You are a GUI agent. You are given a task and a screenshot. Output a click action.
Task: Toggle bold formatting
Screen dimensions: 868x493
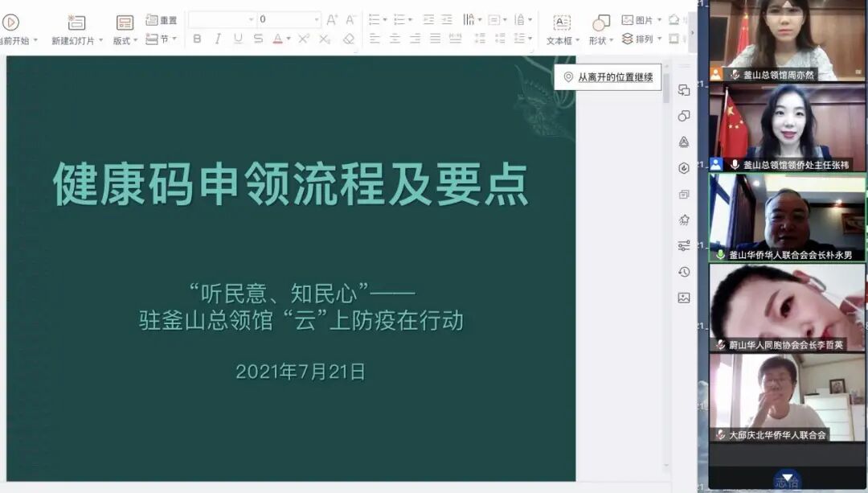click(x=197, y=39)
